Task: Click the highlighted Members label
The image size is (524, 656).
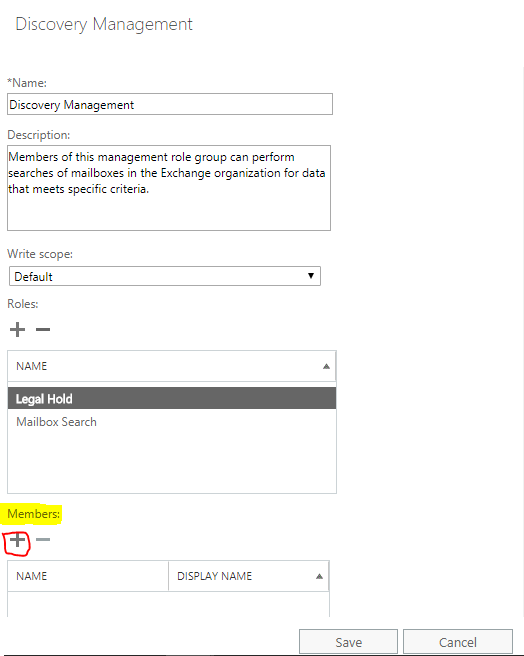Action: tap(33, 514)
